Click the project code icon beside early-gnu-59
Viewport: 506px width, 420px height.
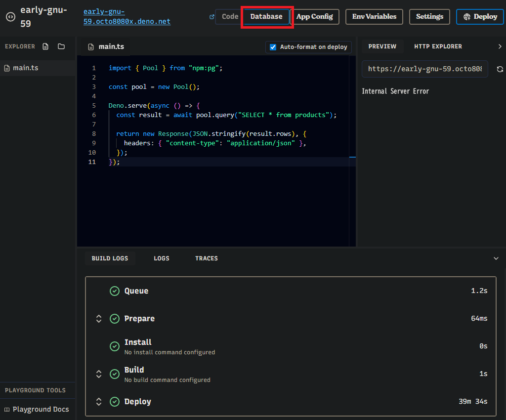[10, 17]
